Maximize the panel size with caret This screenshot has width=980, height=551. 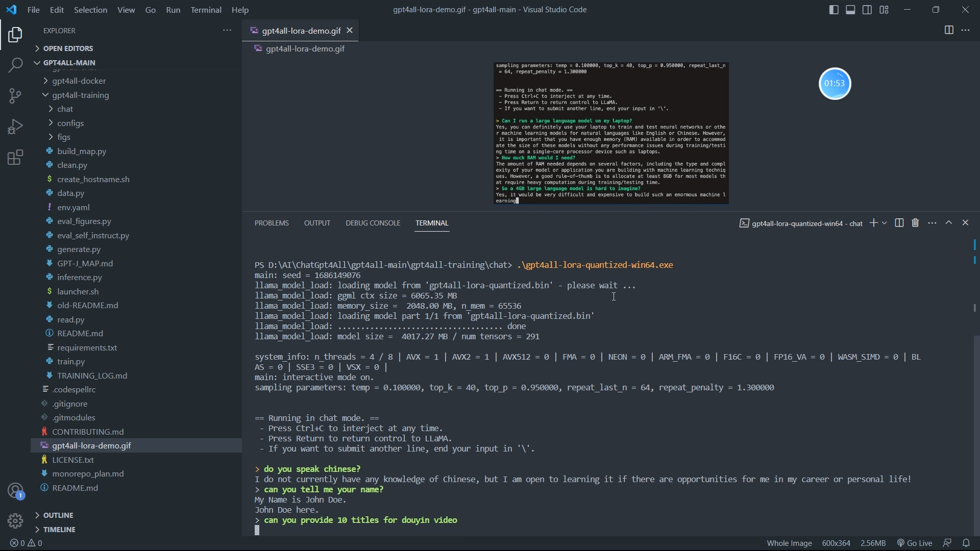click(x=949, y=223)
